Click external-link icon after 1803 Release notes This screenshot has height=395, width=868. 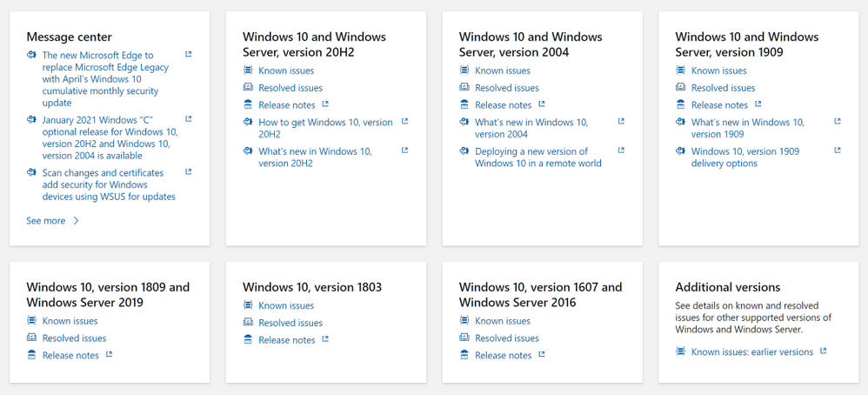click(325, 338)
